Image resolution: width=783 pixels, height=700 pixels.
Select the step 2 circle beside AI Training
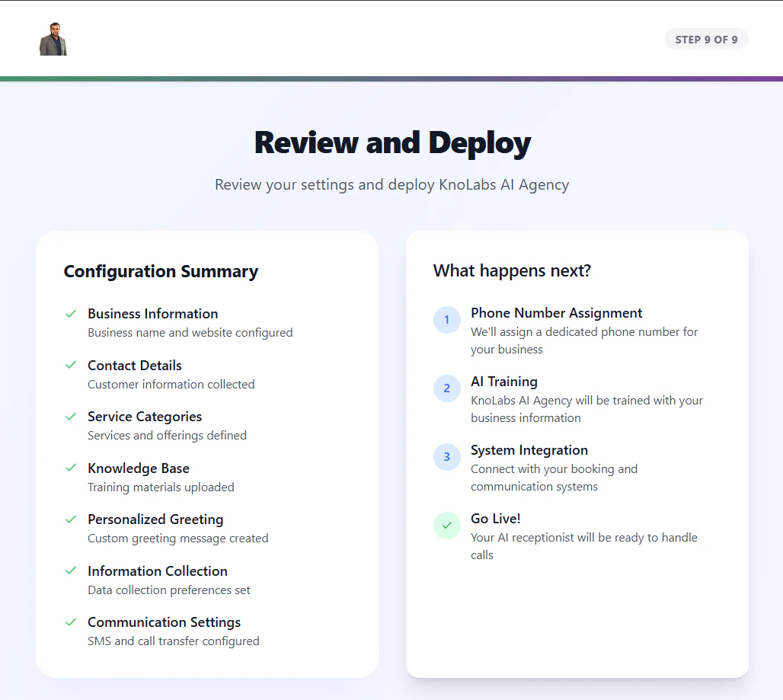[x=447, y=388]
